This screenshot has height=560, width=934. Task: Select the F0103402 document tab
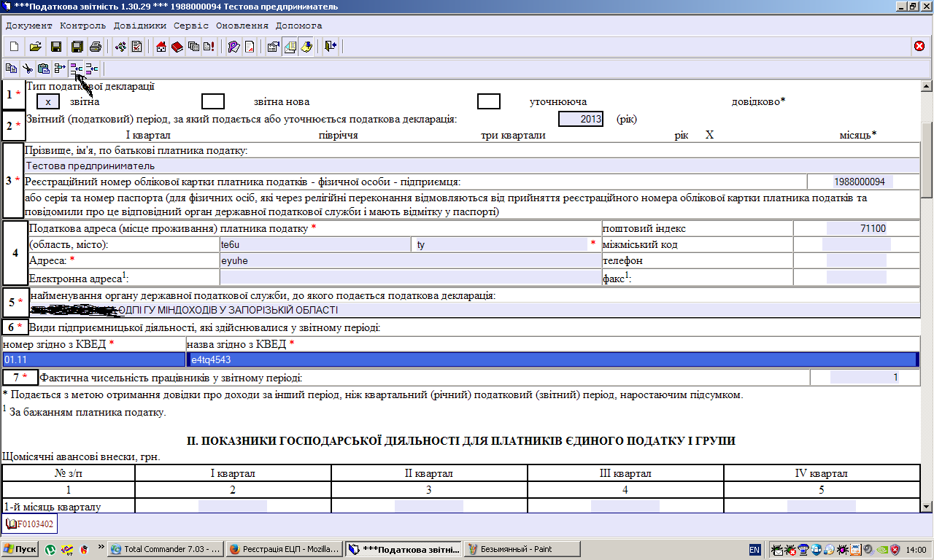(x=29, y=524)
